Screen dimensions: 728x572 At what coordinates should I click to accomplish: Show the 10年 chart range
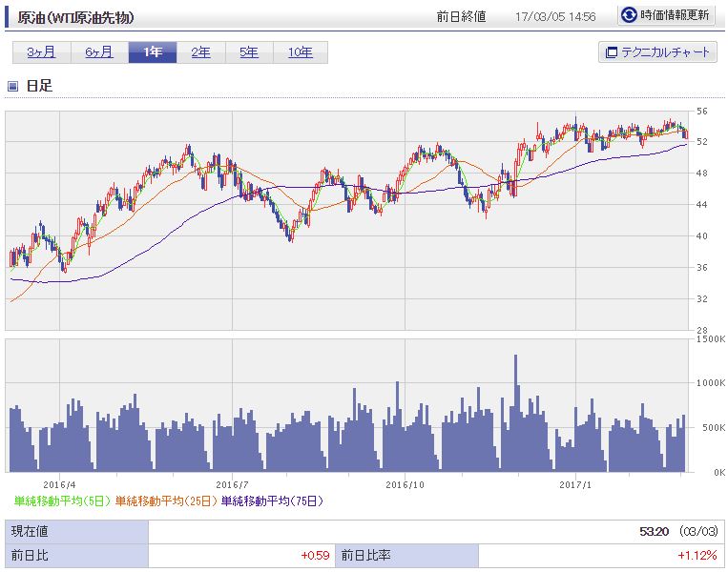click(x=301, y=52)
